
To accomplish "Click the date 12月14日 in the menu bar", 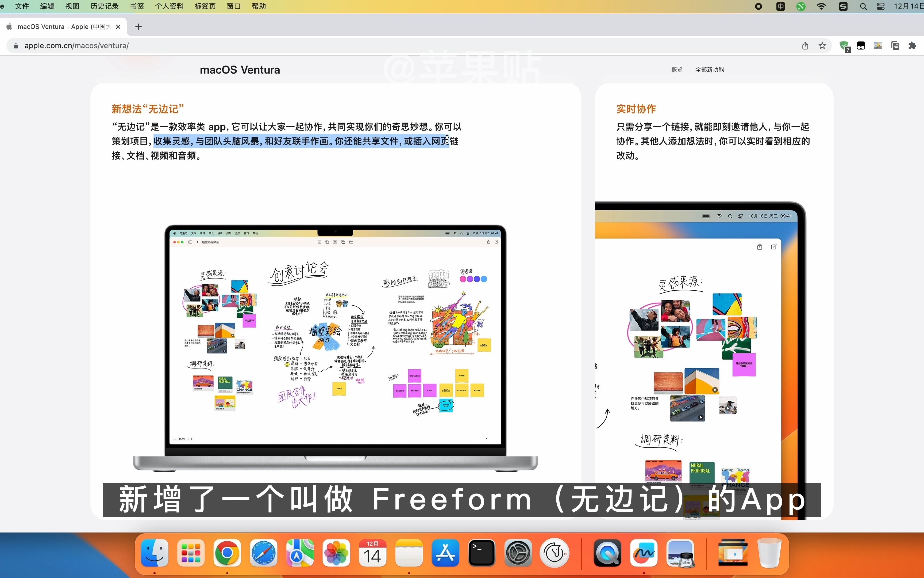I will pyautogui.click(x=909, y=6).
